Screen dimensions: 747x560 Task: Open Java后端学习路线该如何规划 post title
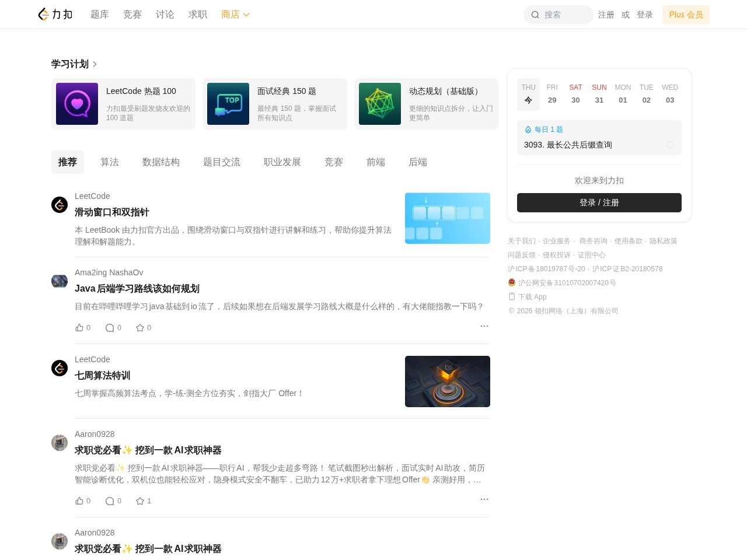(x=137, y=289)
